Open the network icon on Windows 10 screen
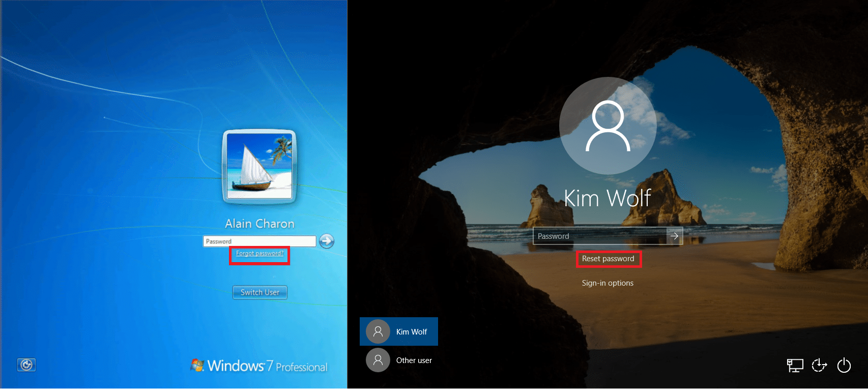 pyautogui.click(x=795, y=366)
